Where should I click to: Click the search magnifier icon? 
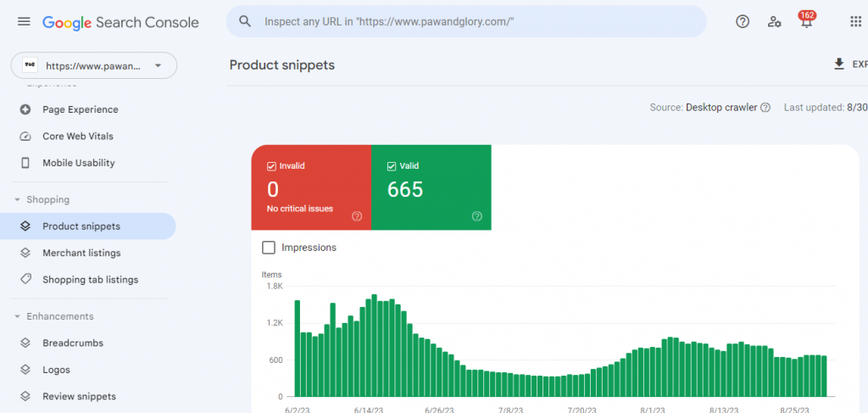click(245, 21)
